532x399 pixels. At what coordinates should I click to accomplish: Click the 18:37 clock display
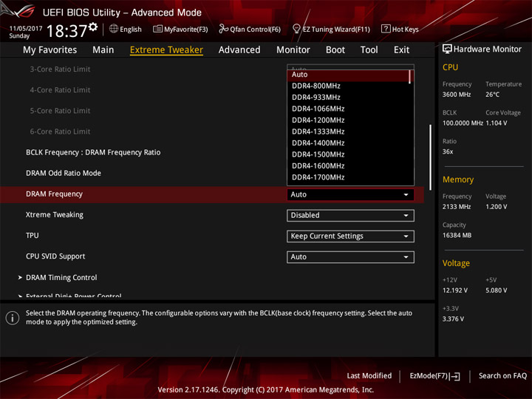point(66,31)
